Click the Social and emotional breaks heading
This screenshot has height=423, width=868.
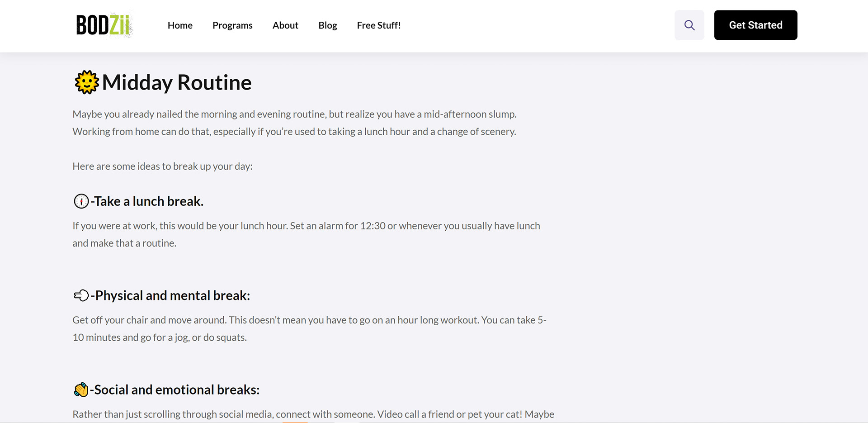[x=175, y=390]
